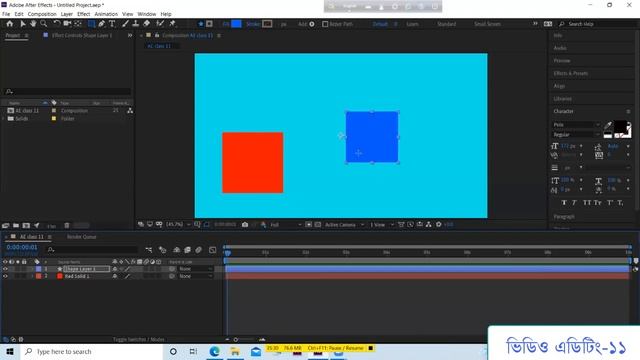
Task: Toggle the Shy layers switch in timeline
Action: [176, 249]
